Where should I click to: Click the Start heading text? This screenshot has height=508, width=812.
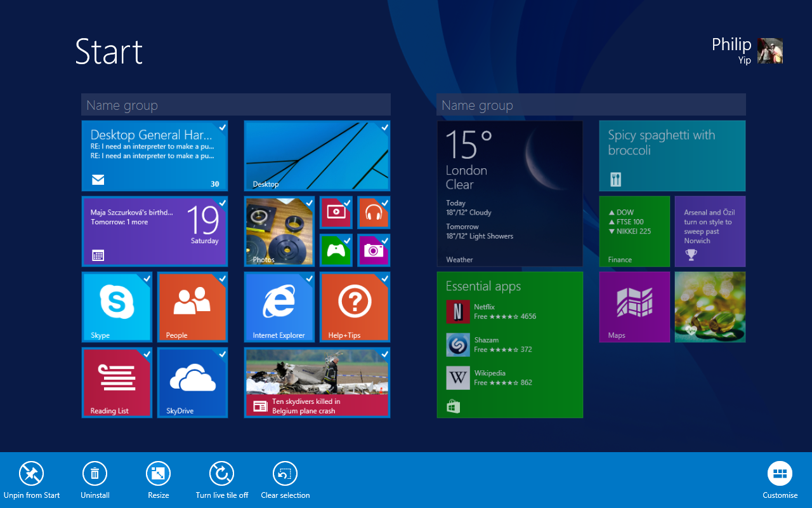(x=109, y=51)
